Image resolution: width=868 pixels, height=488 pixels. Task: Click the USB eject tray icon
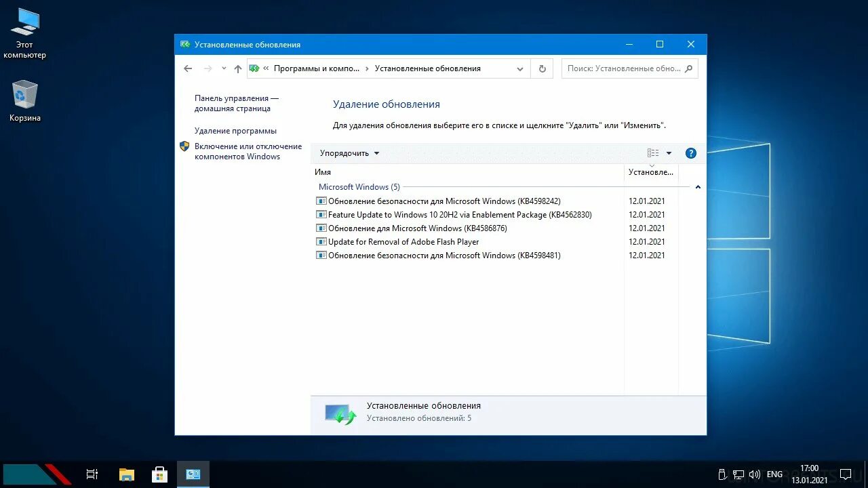tap(723, 474)
